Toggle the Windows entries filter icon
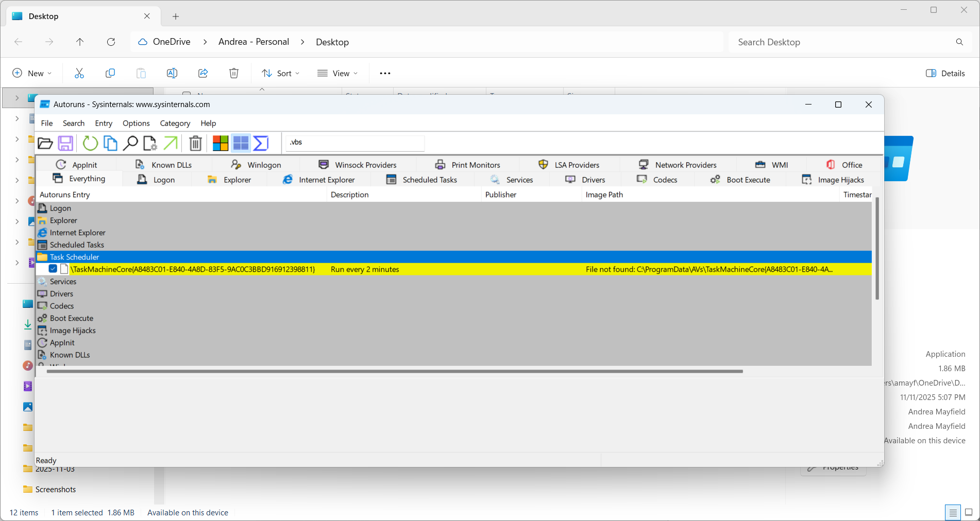 click(x=241, y=143)
